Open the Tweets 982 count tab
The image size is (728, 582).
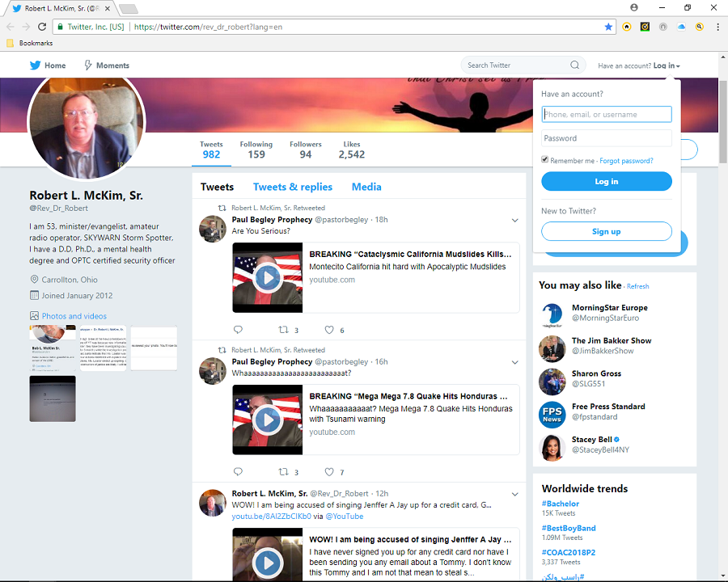tap(211, 150)
